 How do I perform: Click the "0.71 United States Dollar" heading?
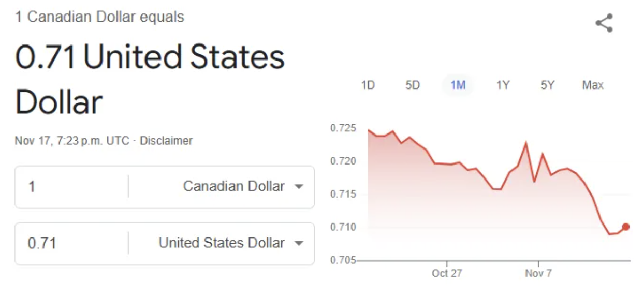point(150,79)
